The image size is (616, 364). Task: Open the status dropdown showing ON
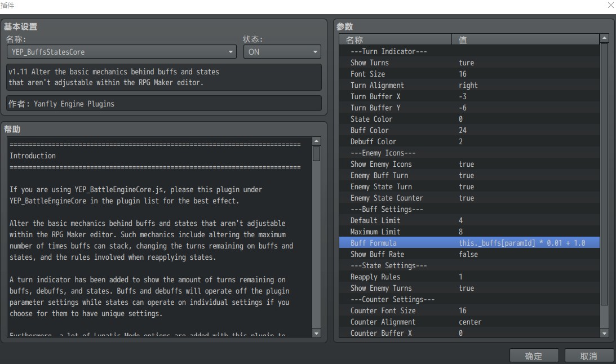[x=282, y=52]
